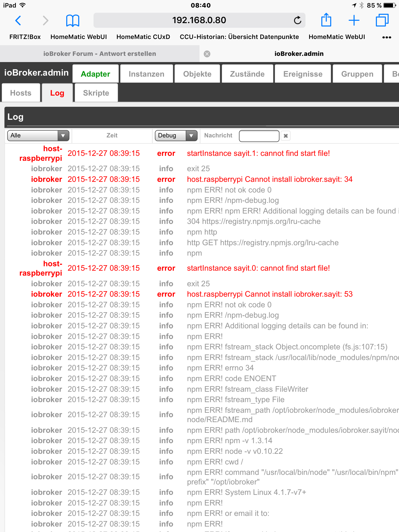Open the Safari share sheet icon
This screenshot has height=532, width=399.
click(x=326, y=20)
